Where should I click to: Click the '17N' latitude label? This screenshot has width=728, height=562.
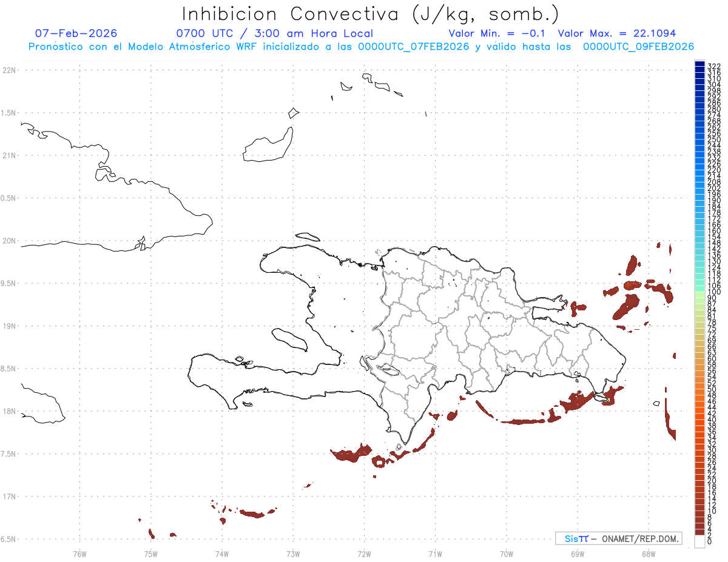click(x=8, y=497)
